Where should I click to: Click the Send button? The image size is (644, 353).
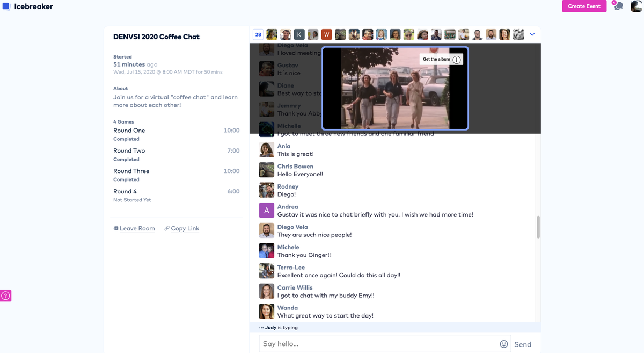(523, 344)
